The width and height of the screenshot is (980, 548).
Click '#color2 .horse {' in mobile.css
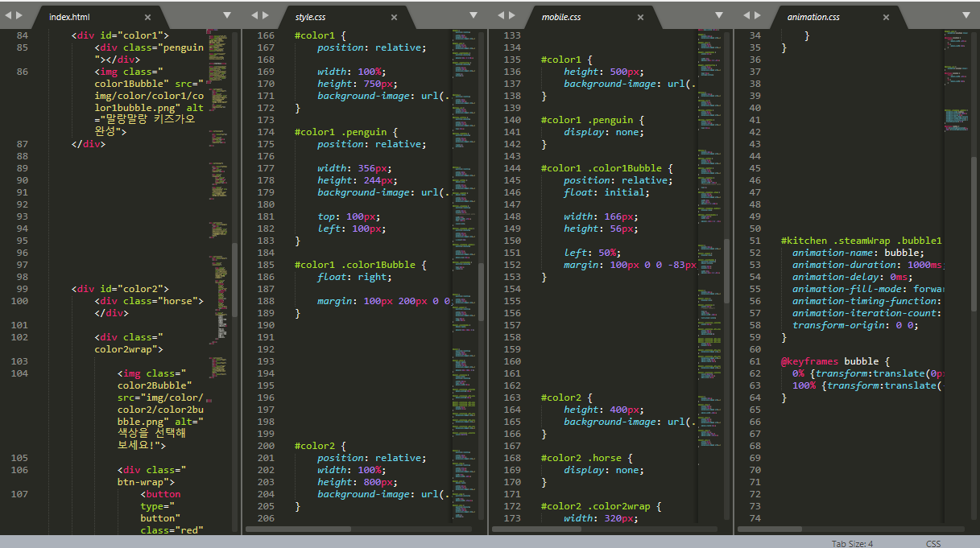(x=587, y=458)
